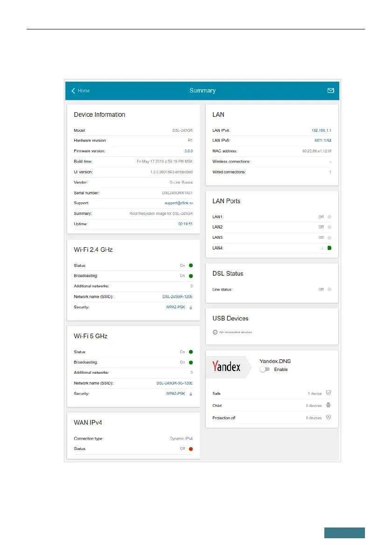Image resolution: width=392 pixels, height=556 pixels.
Task: Click the Wi-Fi 2.4 GHz Status green indicator
Action: point(191,265)
